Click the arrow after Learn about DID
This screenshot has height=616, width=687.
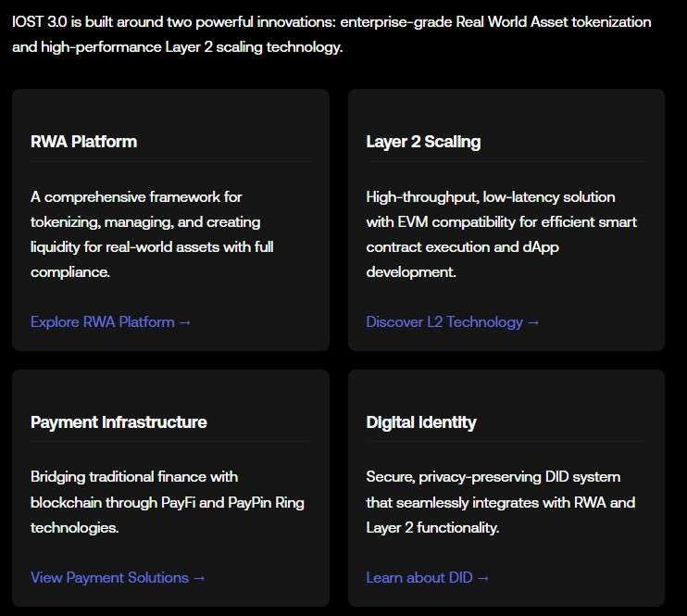pyautogui.click(x=482, y=578)
